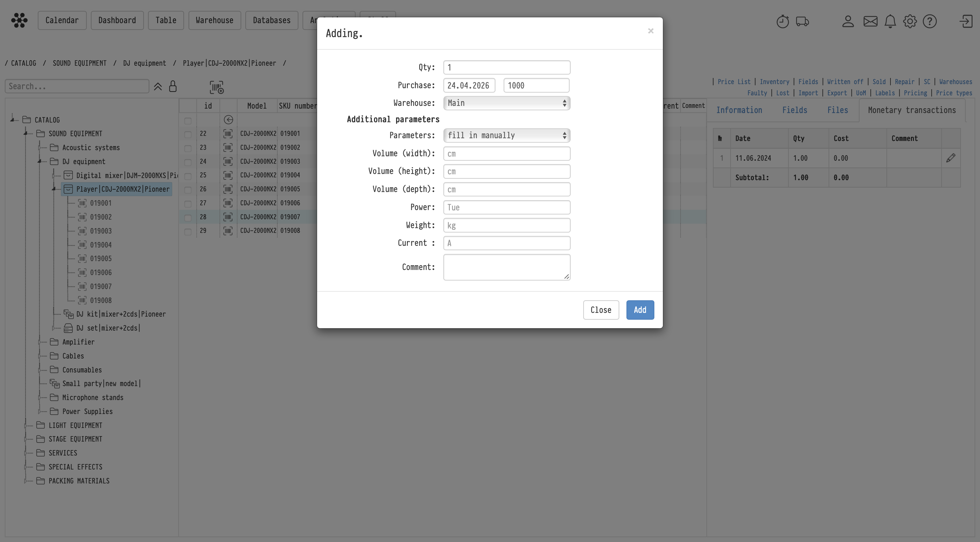The image size is (980, 542).
Task: Check the box for row id 25
Action: pyautogui.click(x=188, y=176)
